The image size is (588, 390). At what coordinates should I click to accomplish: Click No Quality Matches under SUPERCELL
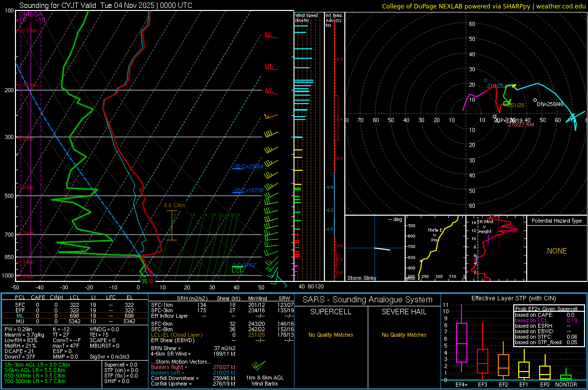pos(330,335)
